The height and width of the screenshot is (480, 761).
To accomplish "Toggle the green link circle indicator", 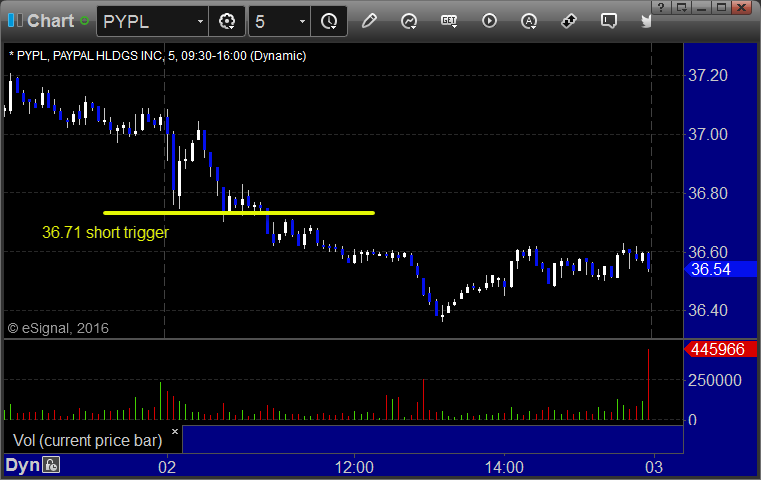I will coord(84,21).
